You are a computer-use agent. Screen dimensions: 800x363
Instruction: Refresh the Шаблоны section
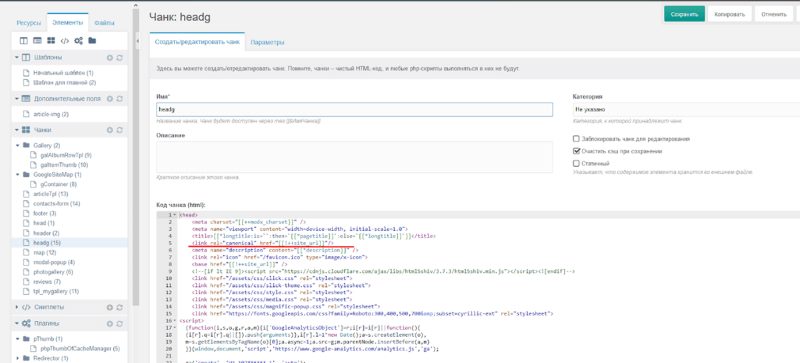pos(119,58)
